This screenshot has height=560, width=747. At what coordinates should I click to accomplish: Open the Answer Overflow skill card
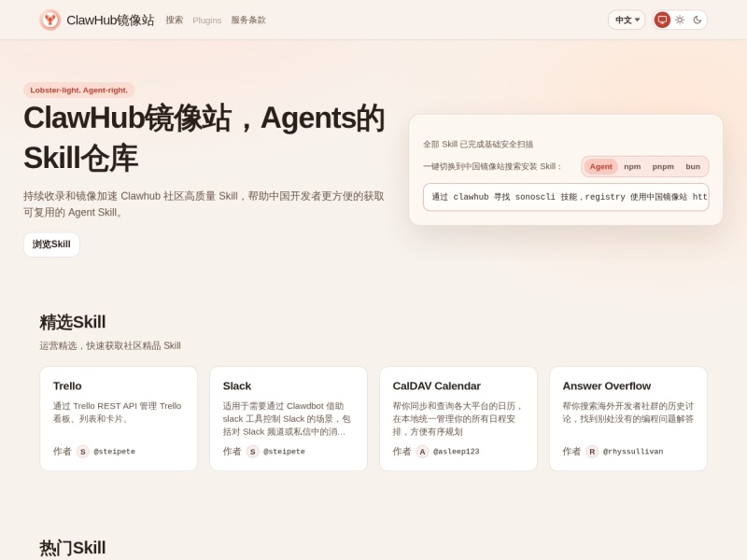tap(627, 418)
